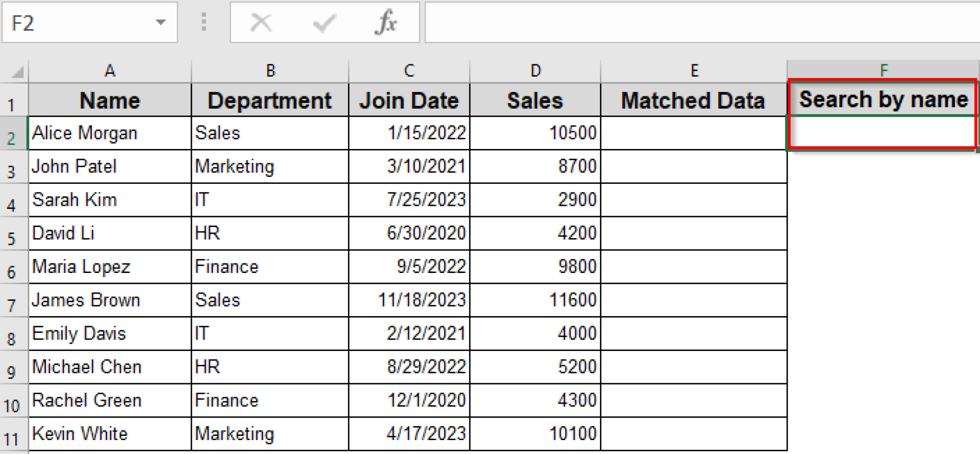
Task: Click the Search by name header cell
Action: click(882, 100)
